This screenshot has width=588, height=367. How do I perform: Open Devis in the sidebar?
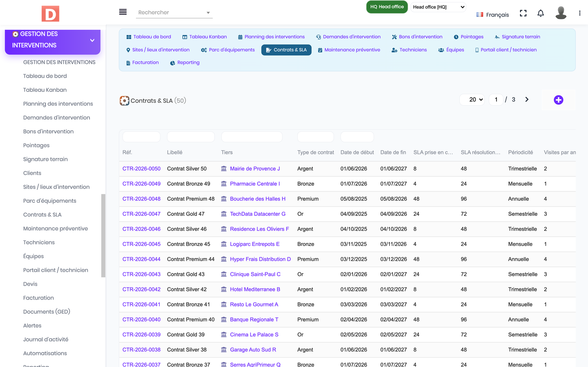click(x=30, y=284)
